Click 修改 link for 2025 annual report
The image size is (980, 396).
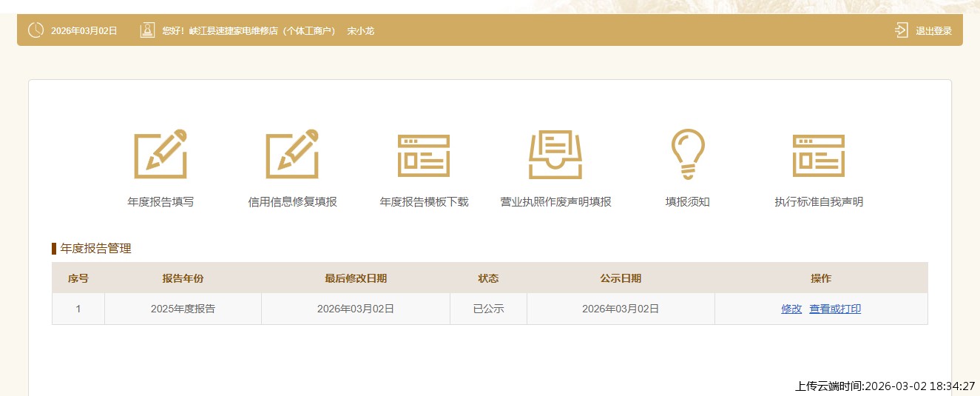(x=791, y=309)
